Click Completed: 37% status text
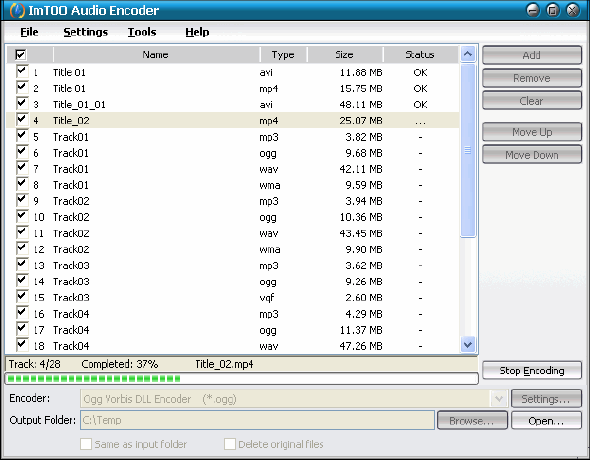This screenshot has width=590, height=460. click(x=120, y=364)
